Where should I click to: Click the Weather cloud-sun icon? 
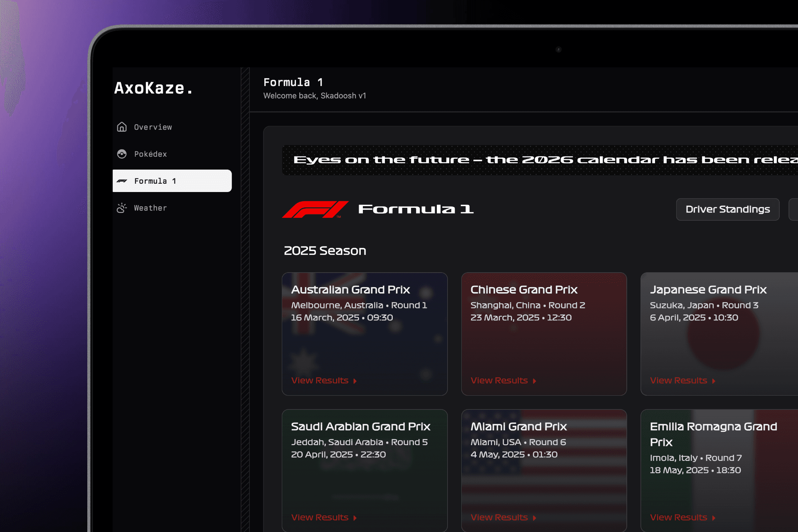(x=122, y=208)
